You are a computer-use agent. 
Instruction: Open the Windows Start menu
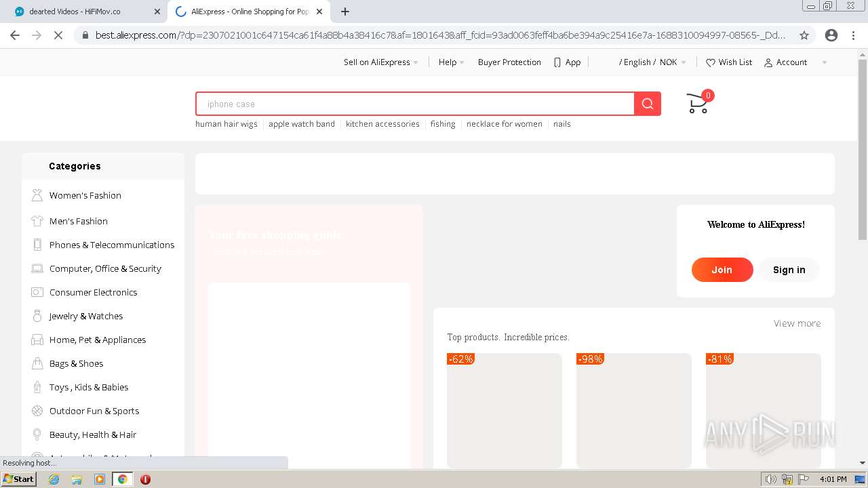[x=18, y=479]
